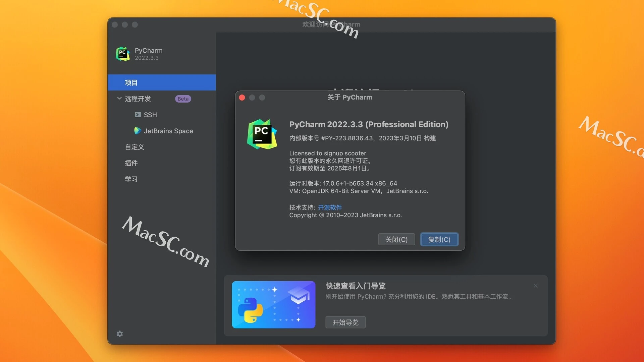The width and height of the screenshot is (644, 362).
Task: Select the 项目 tab in sidebar
Action: (x=162, y=82)
